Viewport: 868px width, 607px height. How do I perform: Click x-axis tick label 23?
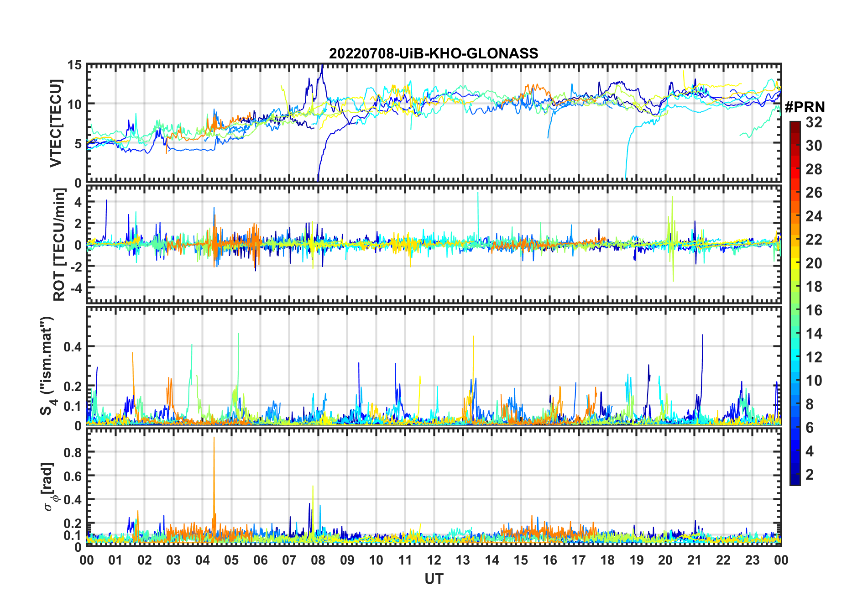pyautogui.click(x=752, y=560)
